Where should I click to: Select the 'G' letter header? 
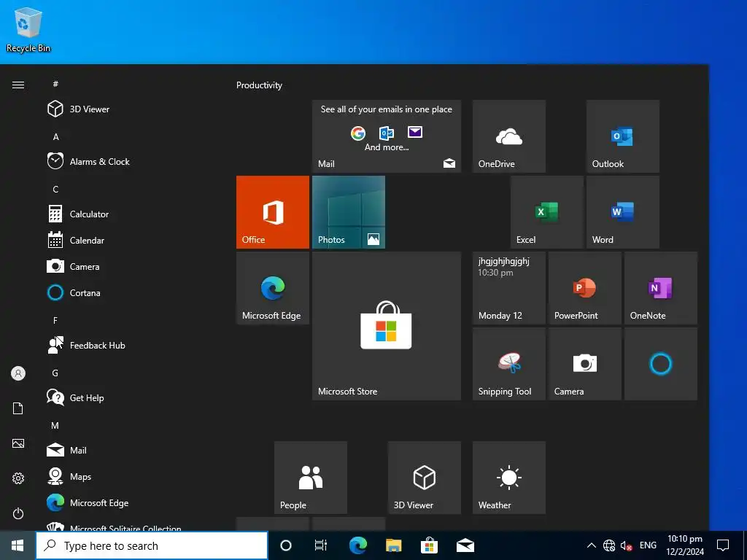pyautogui.click(x=55, y=373)
